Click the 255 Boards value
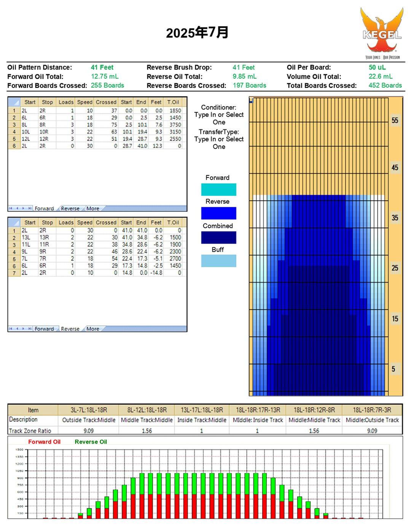 (x=107, y=86)
